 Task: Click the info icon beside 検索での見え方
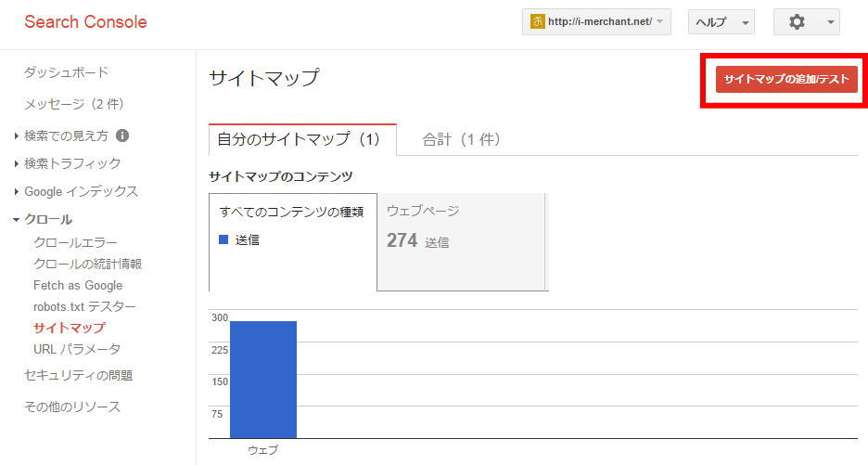(122, 136)
